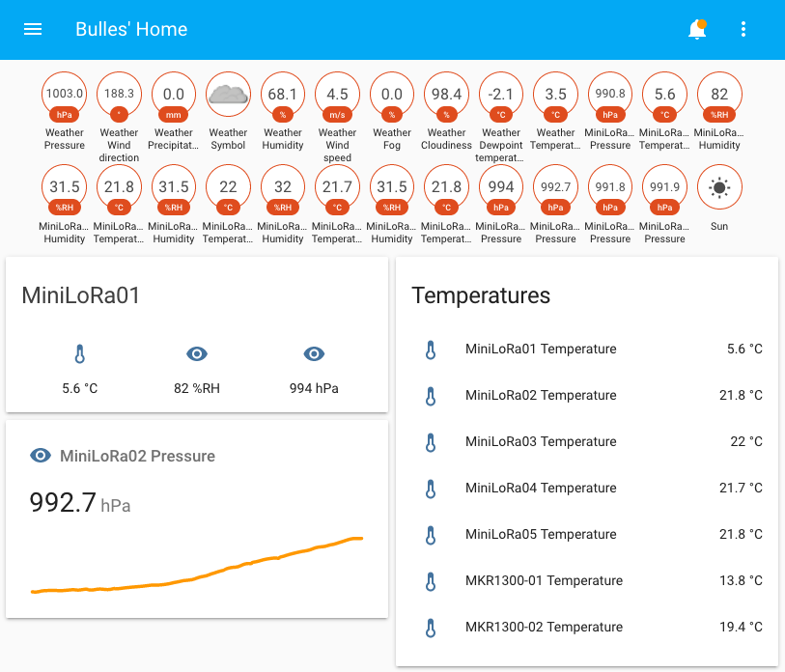This screenshot has height=672, width=785.
Task: Click the Temperatures card title
Action: [x=481, y=295]
